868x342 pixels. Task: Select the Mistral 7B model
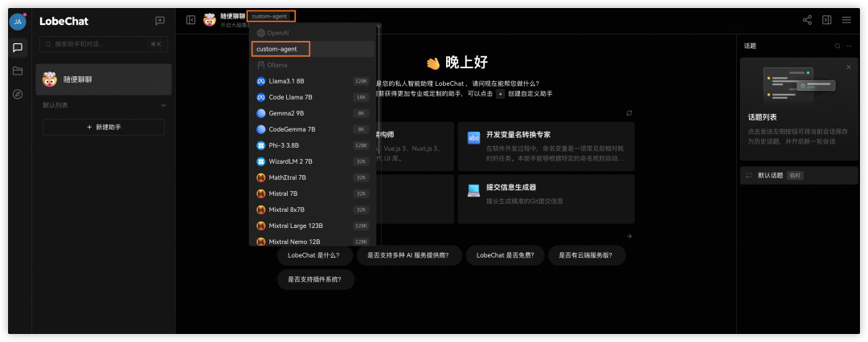[313, 193]
